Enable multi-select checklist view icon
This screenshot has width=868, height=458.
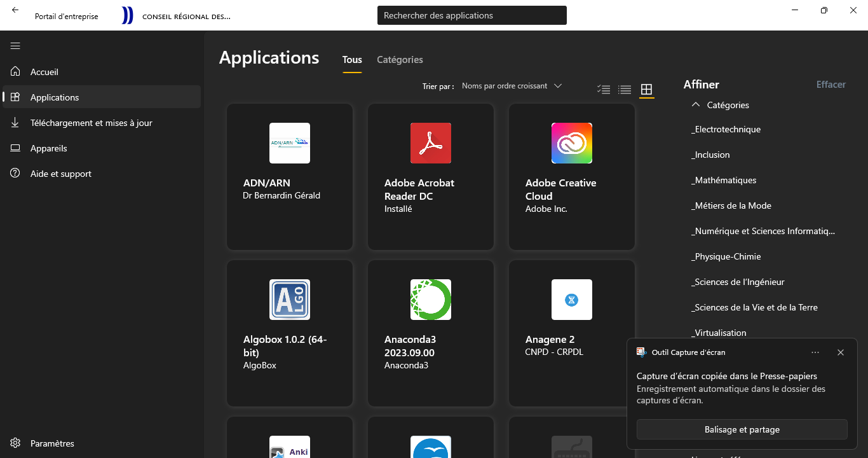click(x=604, y=90)
